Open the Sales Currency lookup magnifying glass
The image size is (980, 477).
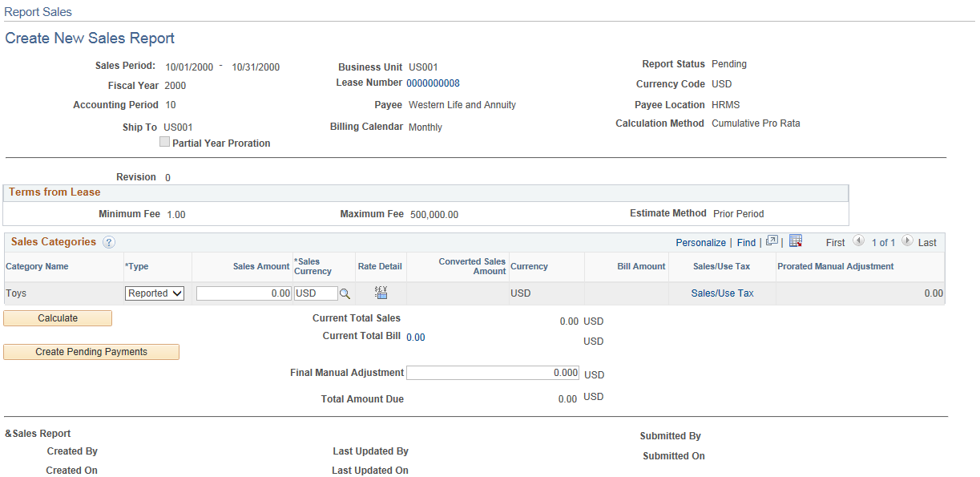[x=345, y=293]
